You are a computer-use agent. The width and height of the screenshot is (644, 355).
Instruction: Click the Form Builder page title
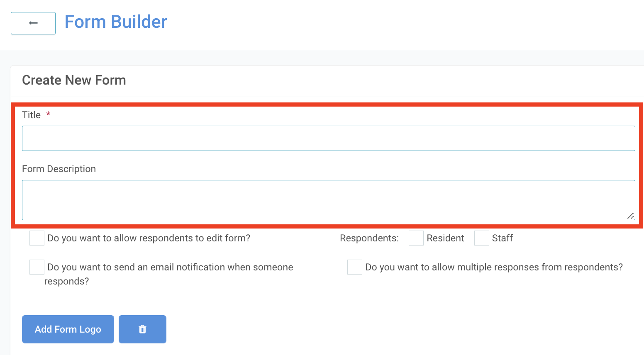coord(116,22)
